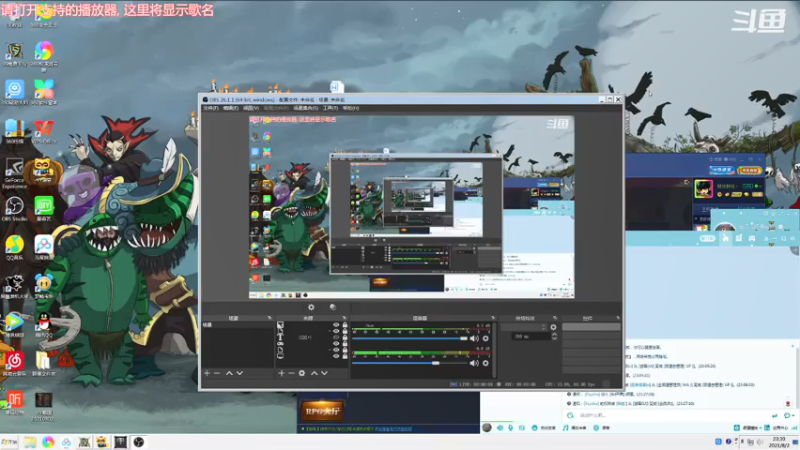Pop out the Controls dock
The image size is (800, 450).
[x=617, y=318]
